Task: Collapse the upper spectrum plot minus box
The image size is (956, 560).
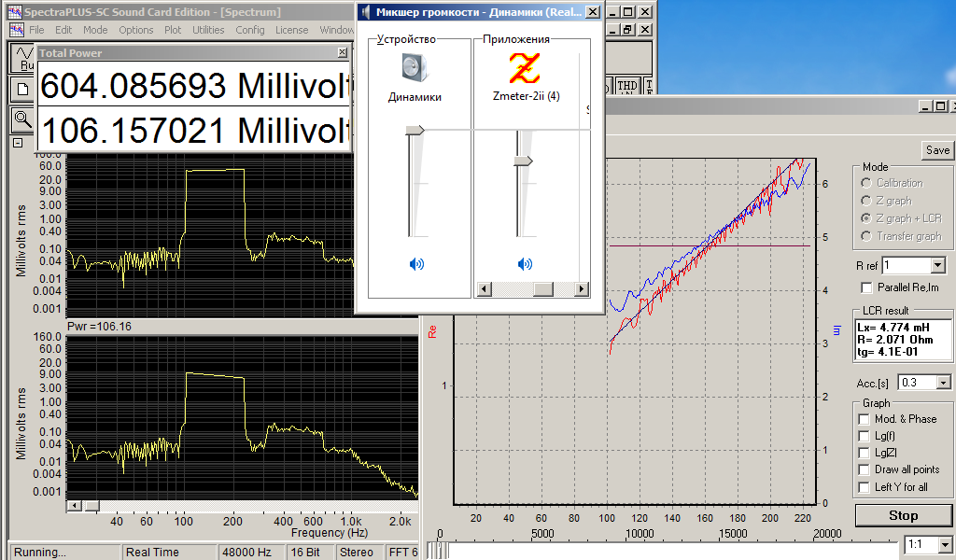Action: click(x=18, y=143)
